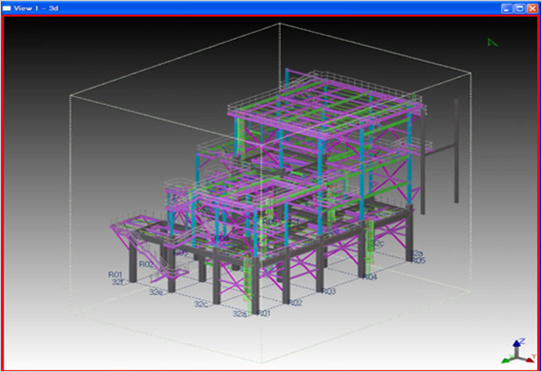Select the R04 grid label
The height and width of the screenshot is (372, 542).
[x=370, y=277]
